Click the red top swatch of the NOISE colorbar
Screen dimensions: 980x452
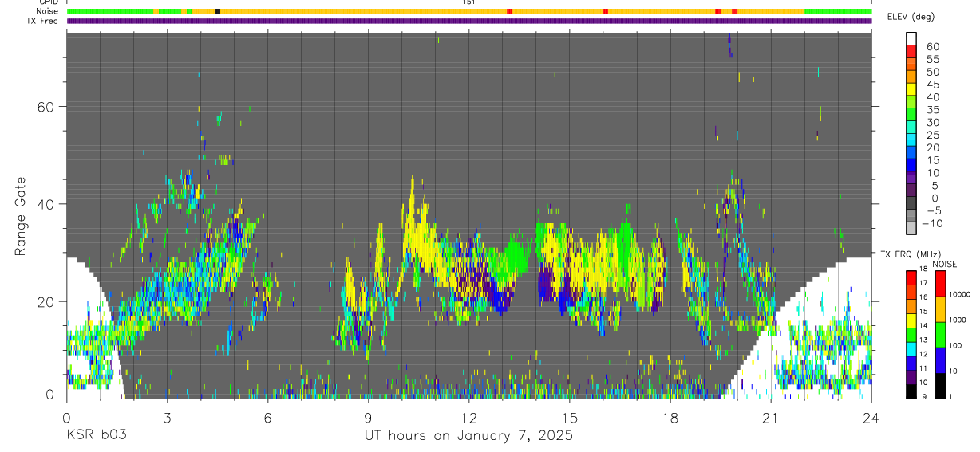pyautogui.click(x=939, y=284)
